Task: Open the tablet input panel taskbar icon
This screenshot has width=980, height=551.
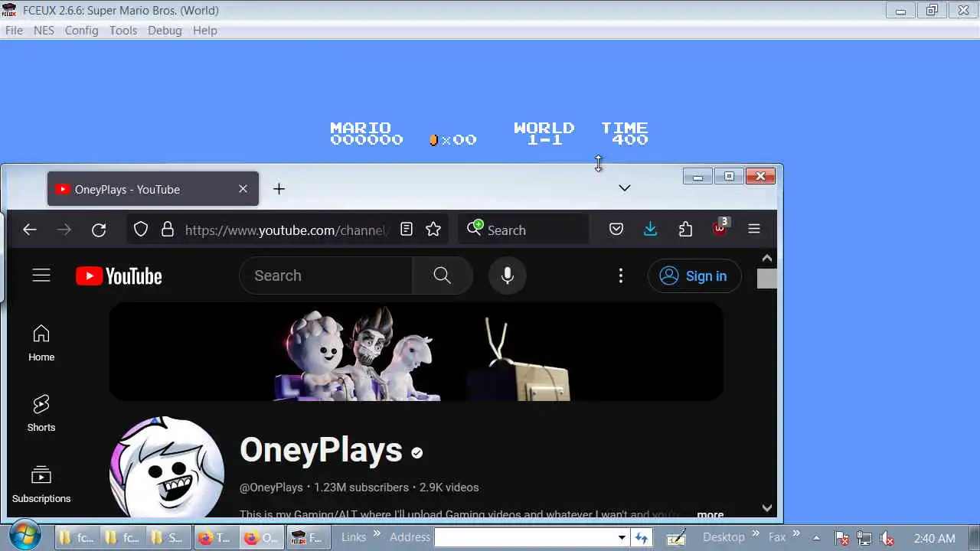Action: coord(676,537)
